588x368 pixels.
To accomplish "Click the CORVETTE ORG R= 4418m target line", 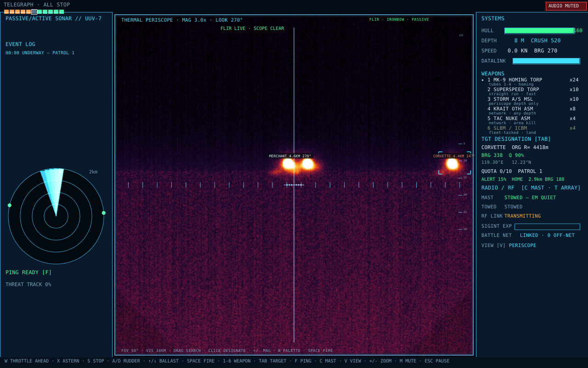I will click(515, 148).
